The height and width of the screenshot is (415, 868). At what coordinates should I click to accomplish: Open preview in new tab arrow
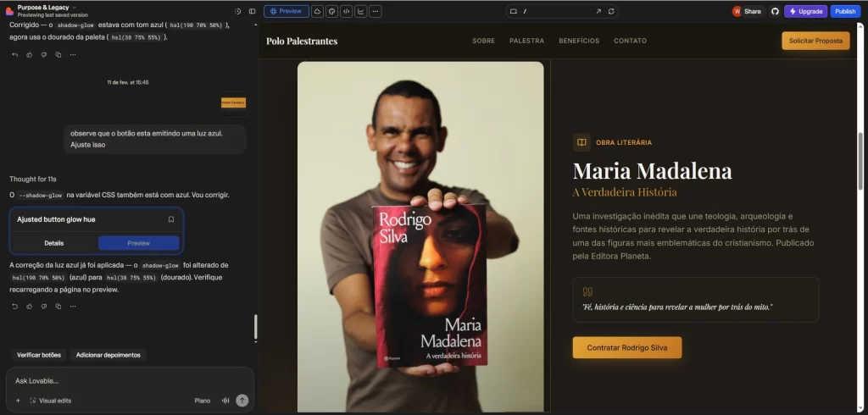point(598,11)
